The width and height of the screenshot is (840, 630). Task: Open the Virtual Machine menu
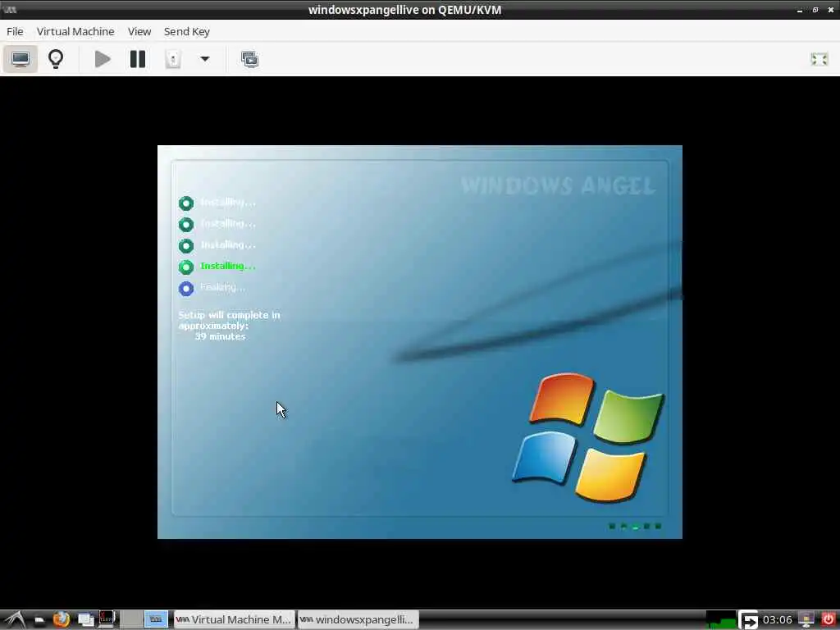[x=75, y=32]
